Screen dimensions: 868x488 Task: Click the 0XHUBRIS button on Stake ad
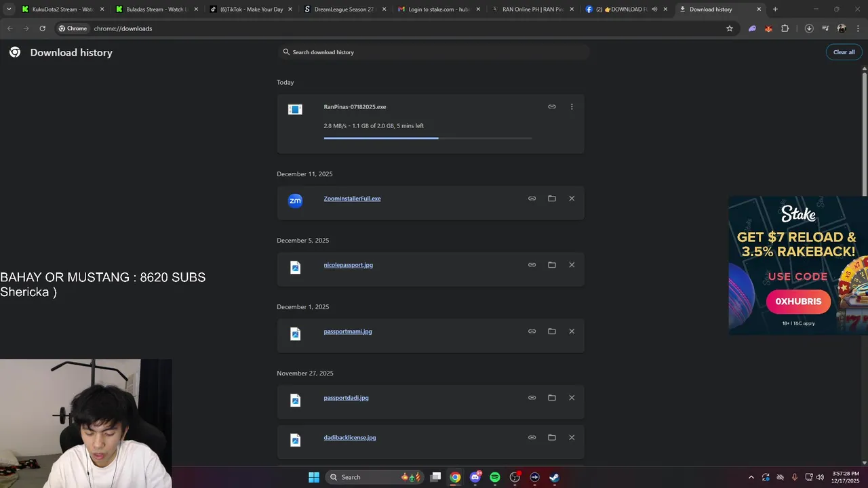tap(798, 302)
